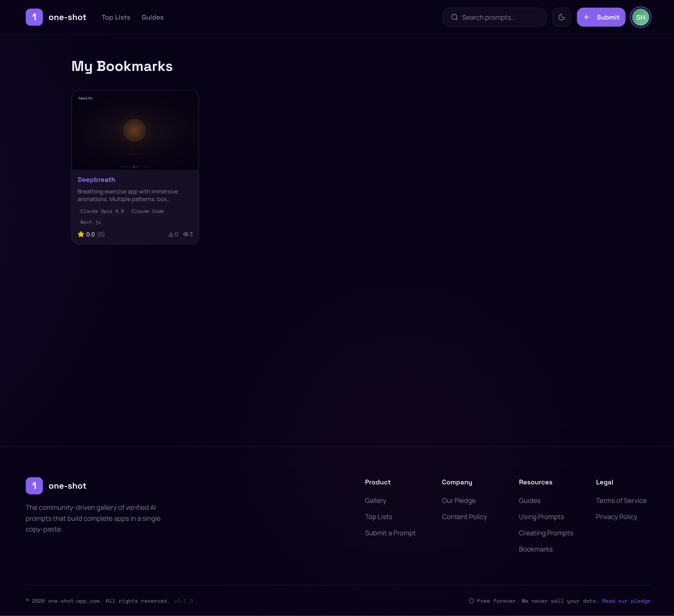The image size is (674, 616).
Task: Click the one-shot logo icon in header
Action: click(34, 17)
